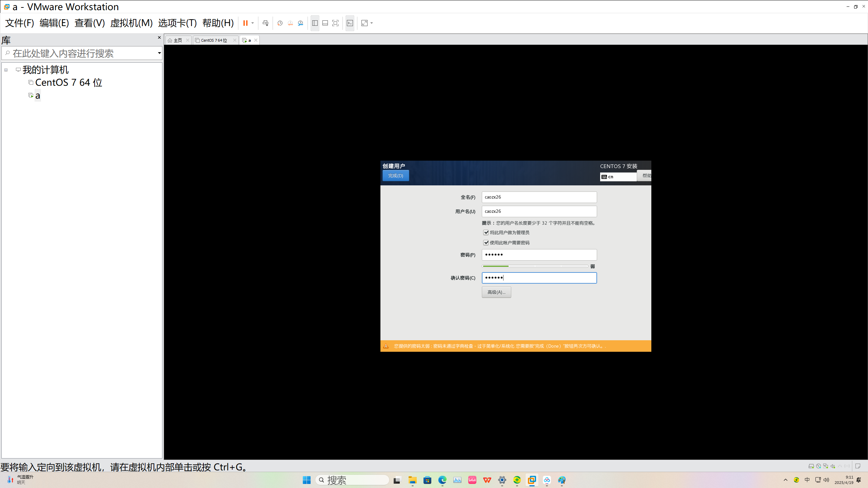Open the library search dropdown arrow

(x=159, y=53)
